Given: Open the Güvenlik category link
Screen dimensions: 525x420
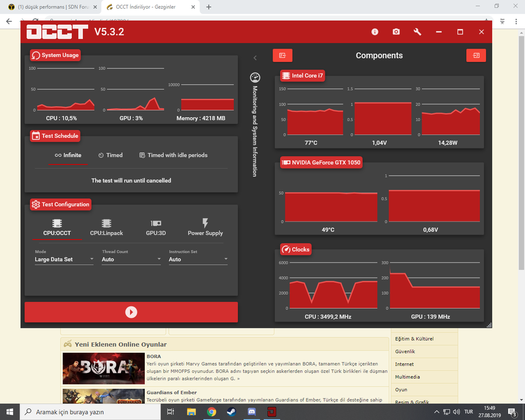Looking at the screenshot, I should 405,351.
